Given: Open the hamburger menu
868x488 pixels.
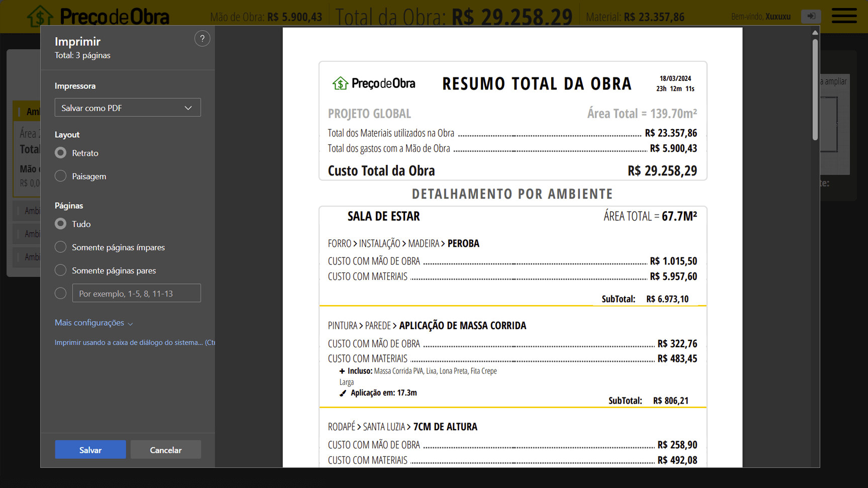Looking at the screenshot, I should [x=844, y=16].
